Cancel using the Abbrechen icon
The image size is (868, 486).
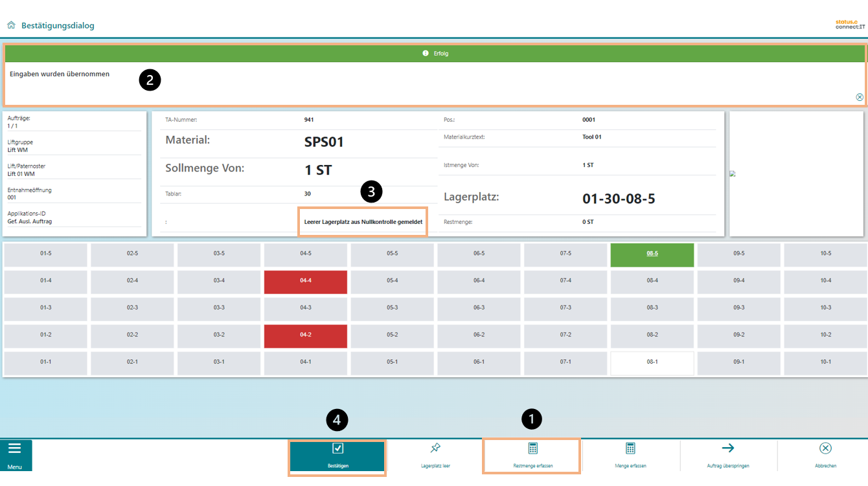tap(825, 448)
